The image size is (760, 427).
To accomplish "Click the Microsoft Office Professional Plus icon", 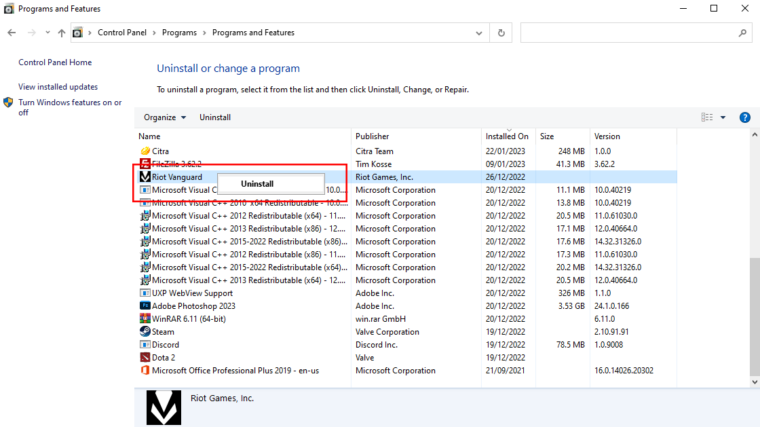I will (x=145, y=370).
